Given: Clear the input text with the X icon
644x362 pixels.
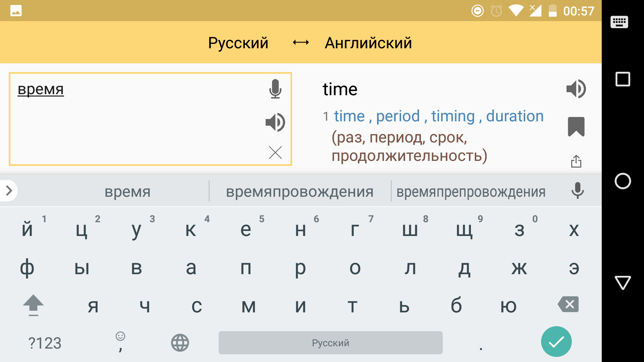Looking at the screenshot, I should click(x=275, y=153).
